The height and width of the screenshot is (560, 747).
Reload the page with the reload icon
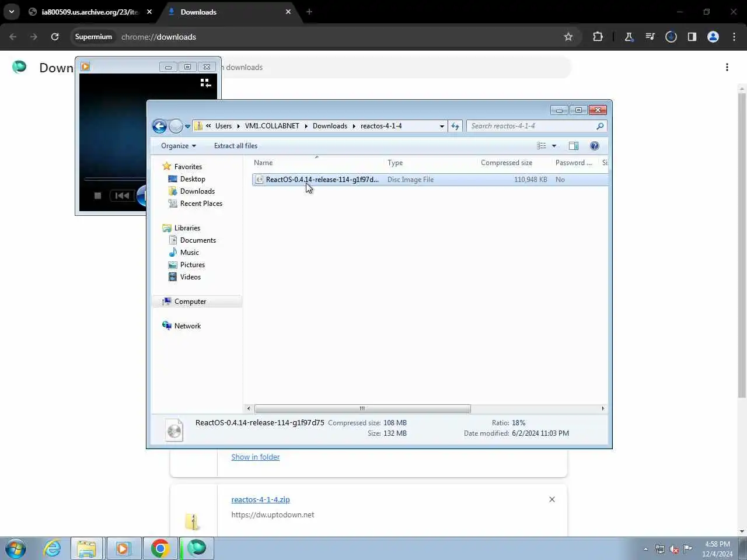[x=55, y=37]
